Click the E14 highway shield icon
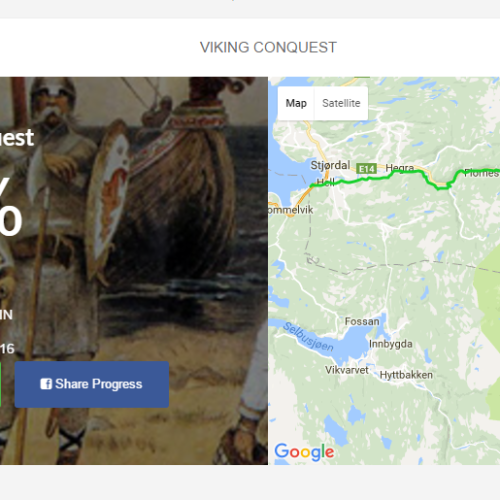Viewport: 500px width, 500px height. point(367,169)
